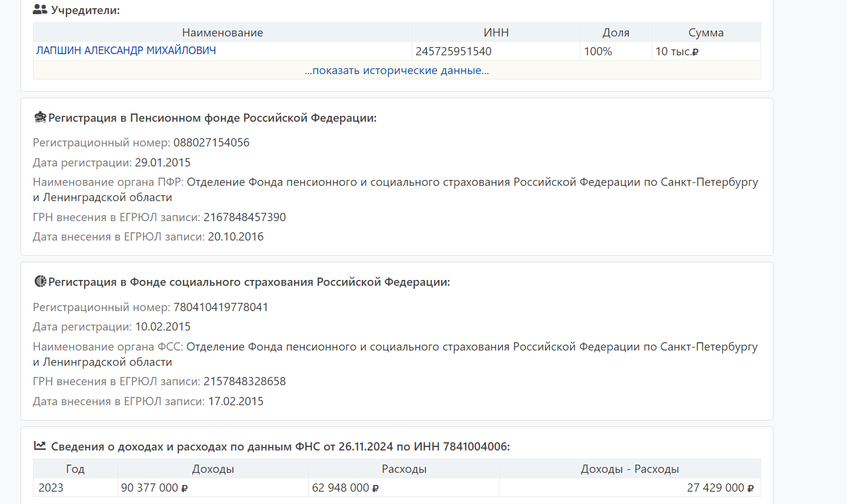Screen dimensions: 847x504
Task: Click the year 2023 cell
Action: click(x=75, y=488)
